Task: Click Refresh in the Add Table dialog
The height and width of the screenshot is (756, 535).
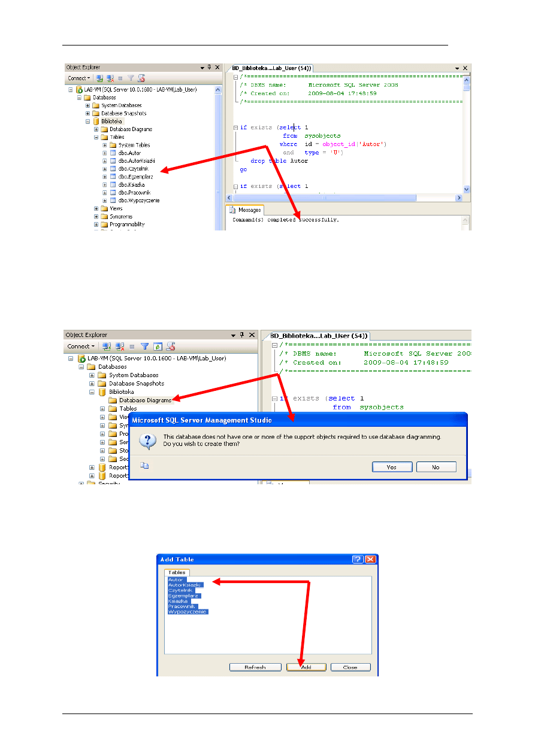Action: 255,667
